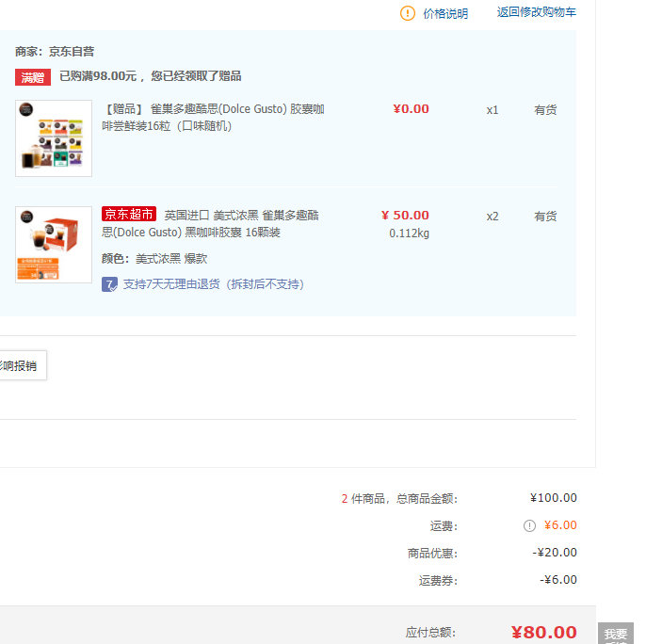Select the ¥0.00 gift price
The height and width of the screenshot is (644, 646).
click(412, 109)
